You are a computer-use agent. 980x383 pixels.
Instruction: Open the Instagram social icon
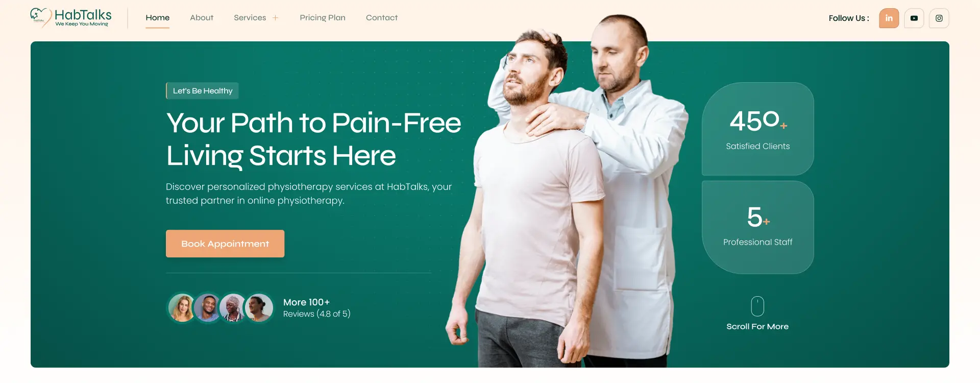pyautogui.click(x=939, y=18)
